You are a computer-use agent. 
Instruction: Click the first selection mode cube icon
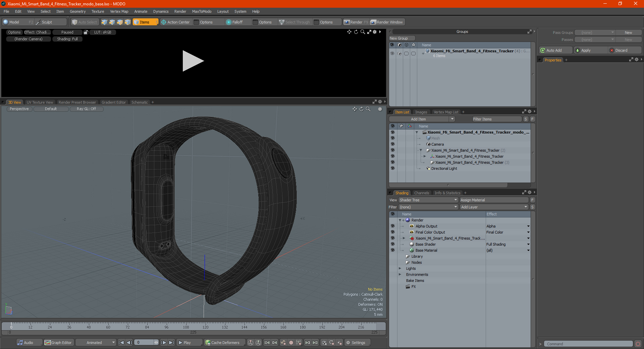[x=104, y=22]
